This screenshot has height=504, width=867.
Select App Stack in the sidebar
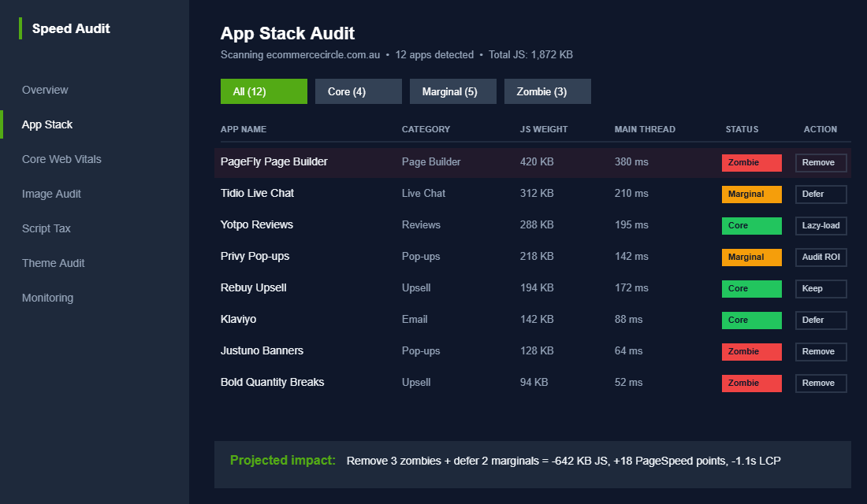point(47,125)
